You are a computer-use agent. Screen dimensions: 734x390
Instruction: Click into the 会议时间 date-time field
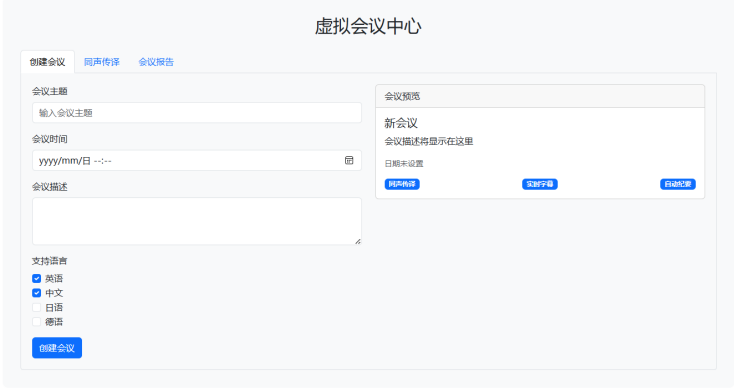point(197,161)
